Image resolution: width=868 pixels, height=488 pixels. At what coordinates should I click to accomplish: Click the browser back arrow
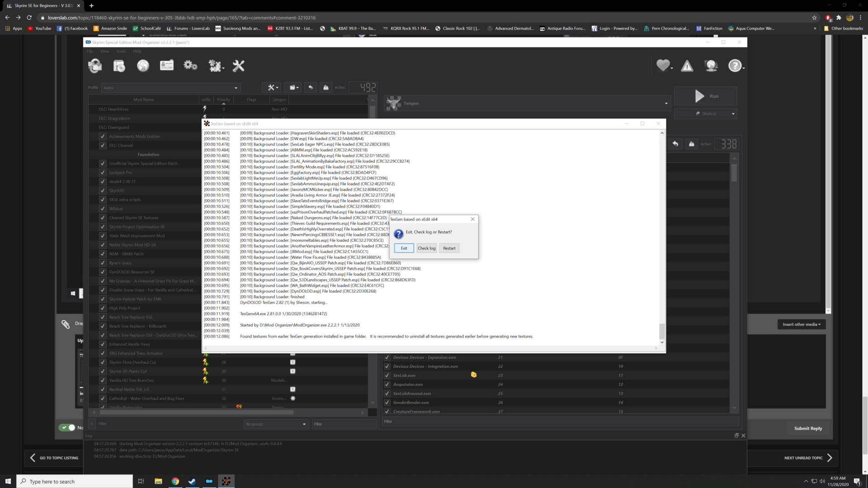coord(7,18)
